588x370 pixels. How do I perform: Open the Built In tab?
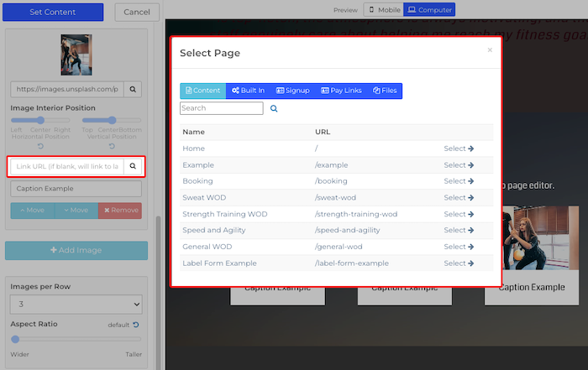click(x=248, y=91)
